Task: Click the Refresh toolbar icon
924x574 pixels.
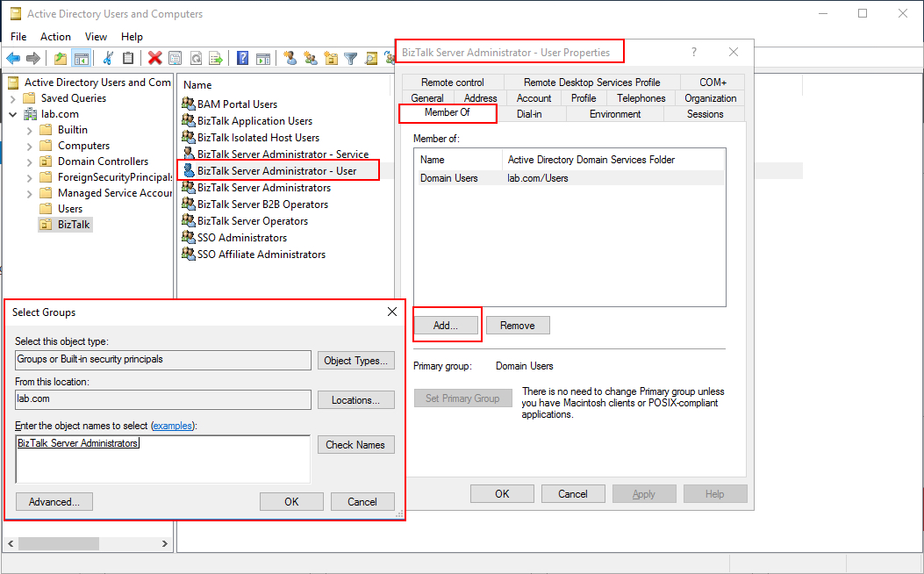Action: tap(196, 58)
